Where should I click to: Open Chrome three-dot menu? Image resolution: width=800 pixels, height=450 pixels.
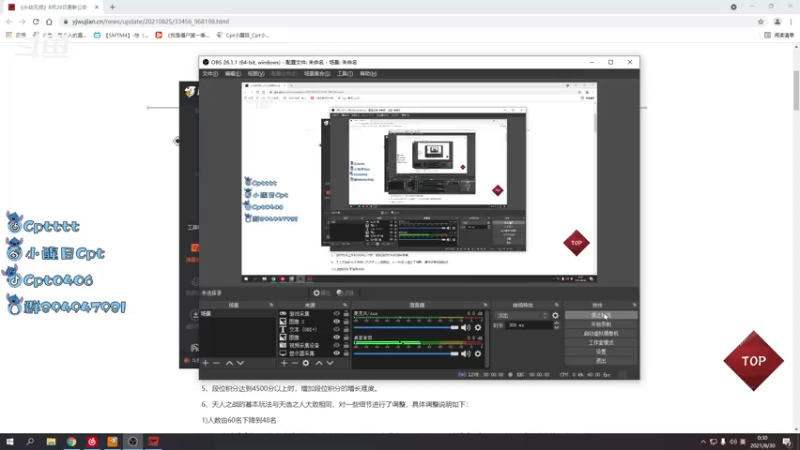[x=791, y=21]
